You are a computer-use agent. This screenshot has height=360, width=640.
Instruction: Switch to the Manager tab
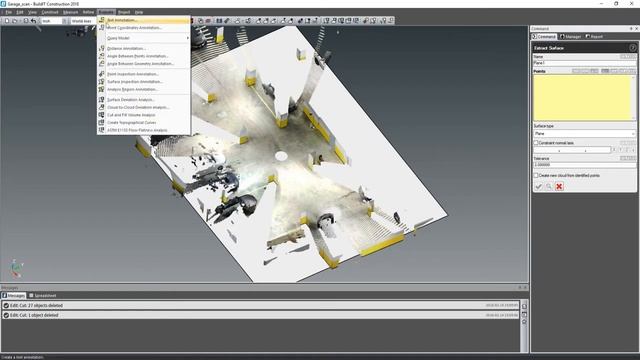coord(570,37)
